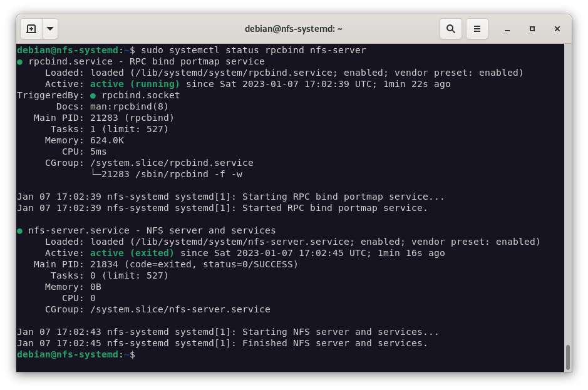Click the "active (running)" status text
The image size is (588, 390).
click(135, 84)
